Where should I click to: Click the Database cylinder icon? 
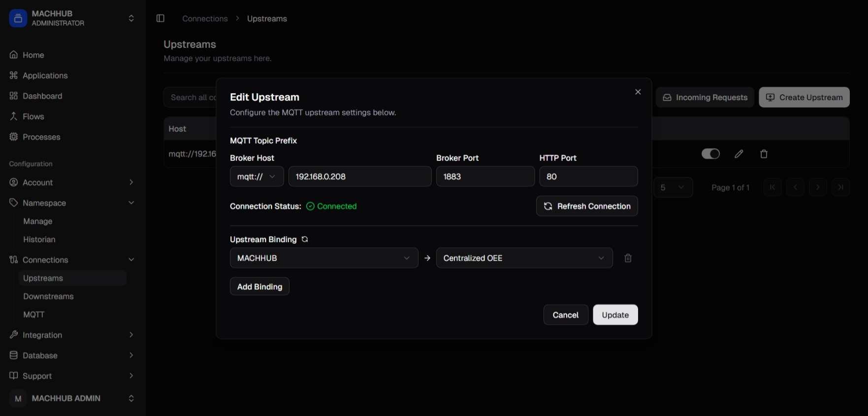click(14, 355)
